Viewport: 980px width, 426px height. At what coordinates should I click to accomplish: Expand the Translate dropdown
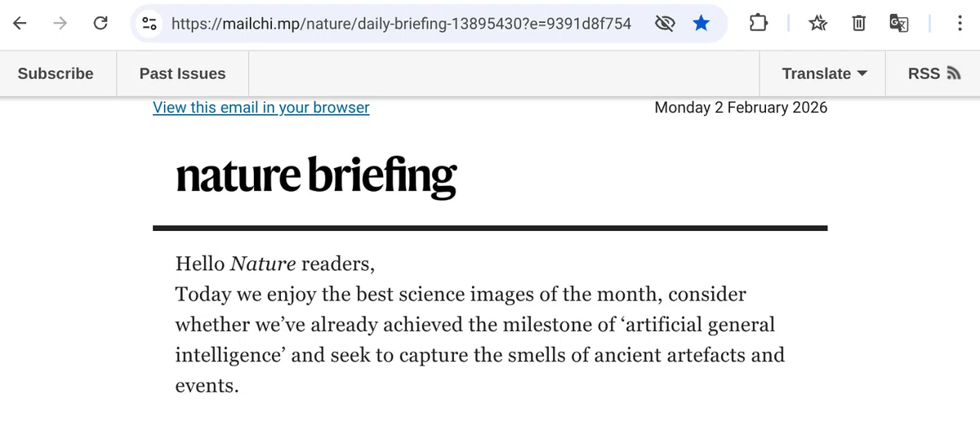pyautogui.click(x=822, y=73)
